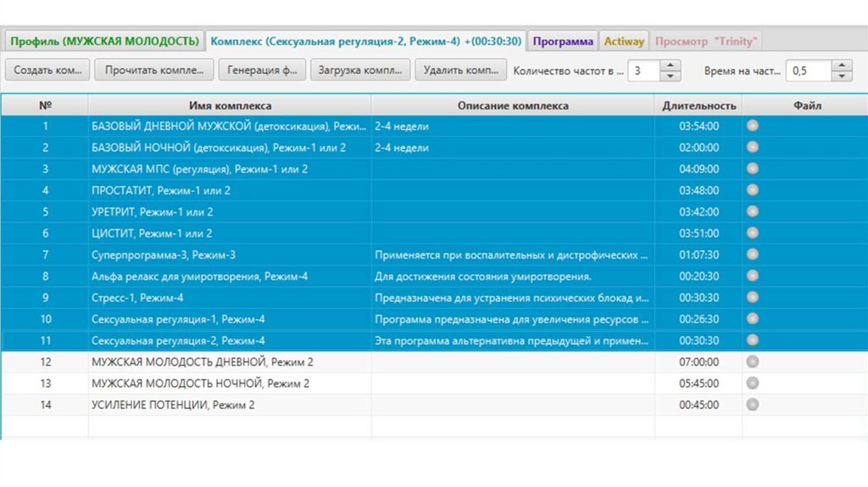Select Сексуальная регуляция-1, Режим-4 row
Viewport: 868px width, 487px height.
point(434,319)
